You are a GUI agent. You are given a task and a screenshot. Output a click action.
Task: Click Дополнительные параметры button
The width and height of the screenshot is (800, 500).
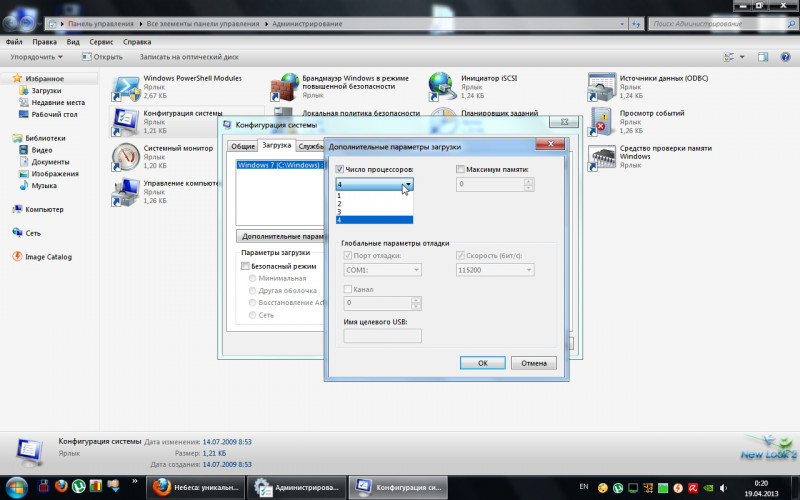(280, 236)
